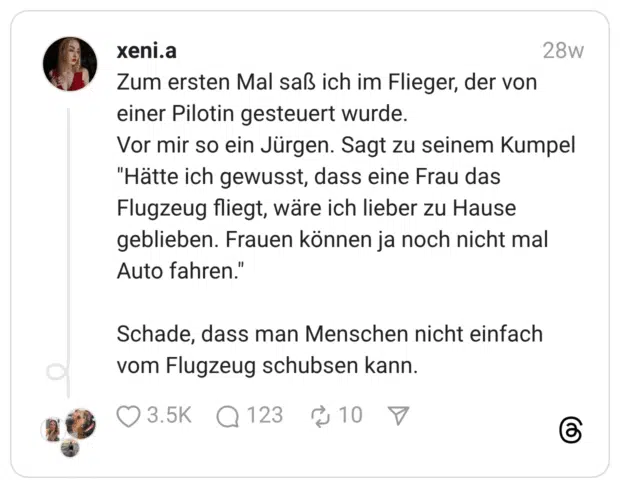Click the small left replier avatar
The image size is (620, 488).
coord(51,430)
